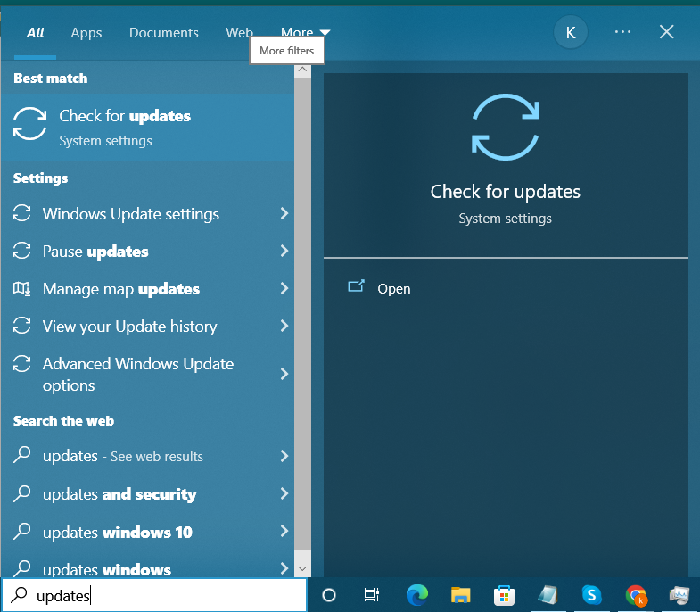Click the large sync icon in the preview pane
The height and width of the screenshot is (612, 700).
[x=506, y=127]
